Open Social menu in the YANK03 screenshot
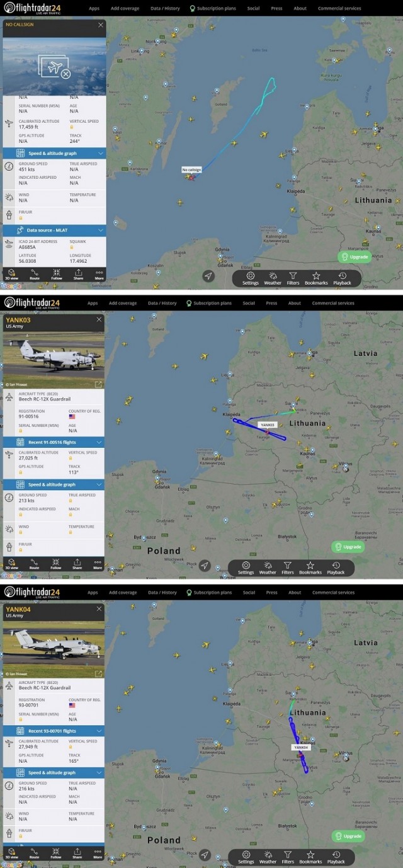 coord(249,303)
